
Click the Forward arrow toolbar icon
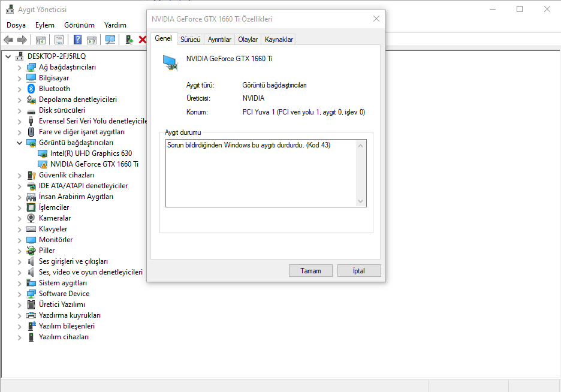click(x=22, y=40)
